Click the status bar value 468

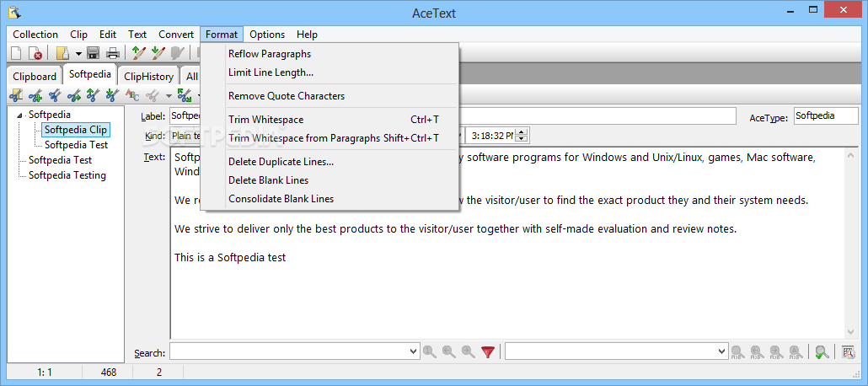[109, 373]
